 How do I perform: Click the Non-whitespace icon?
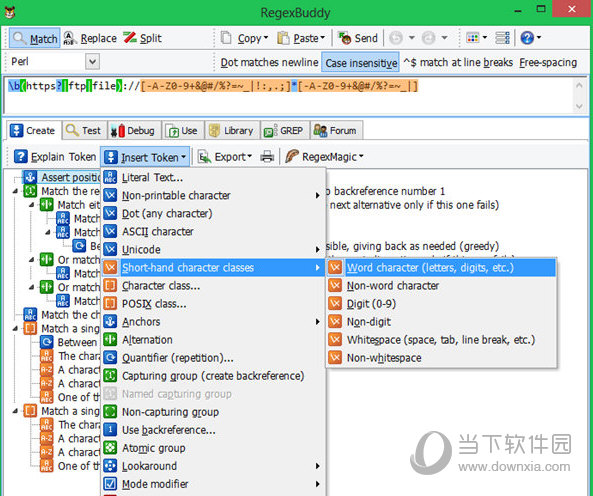[335, 358]
